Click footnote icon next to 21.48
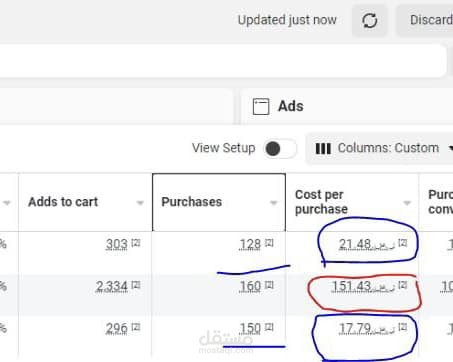The width and height of the screenshot is (453, 362). click(x=402, y=243)
